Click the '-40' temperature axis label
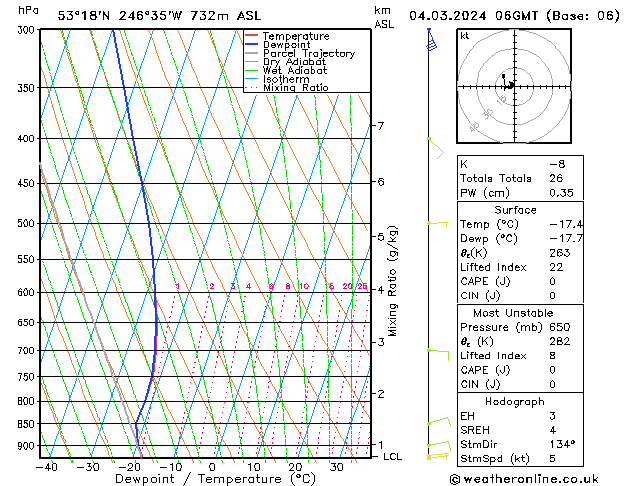Screen dimensions: 629x486 coord(47,467)
